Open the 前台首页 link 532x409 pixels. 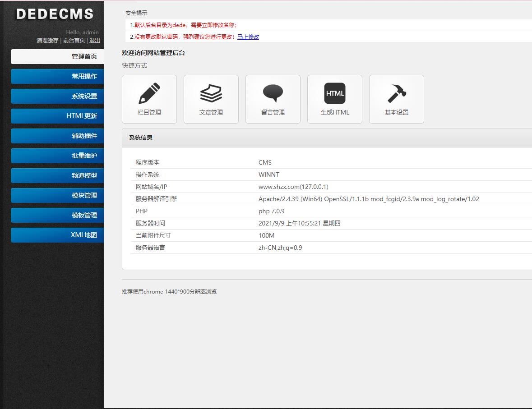coord(74,41)
